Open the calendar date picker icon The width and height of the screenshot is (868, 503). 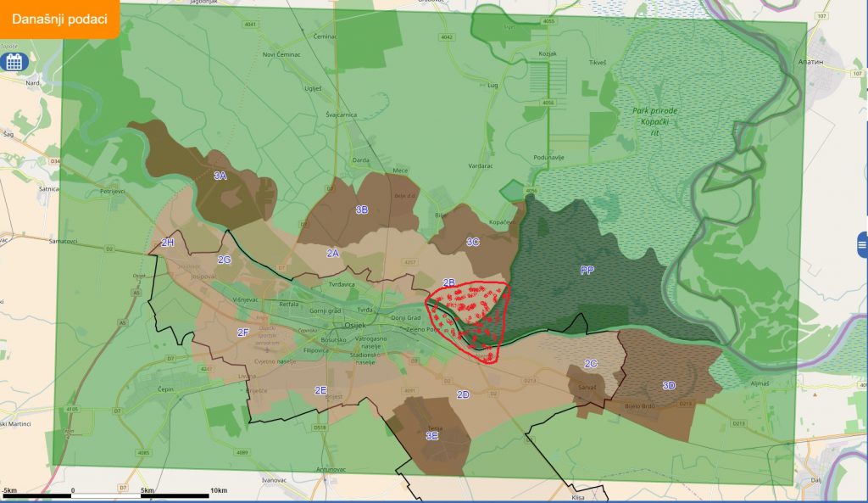tap(14, 62)
